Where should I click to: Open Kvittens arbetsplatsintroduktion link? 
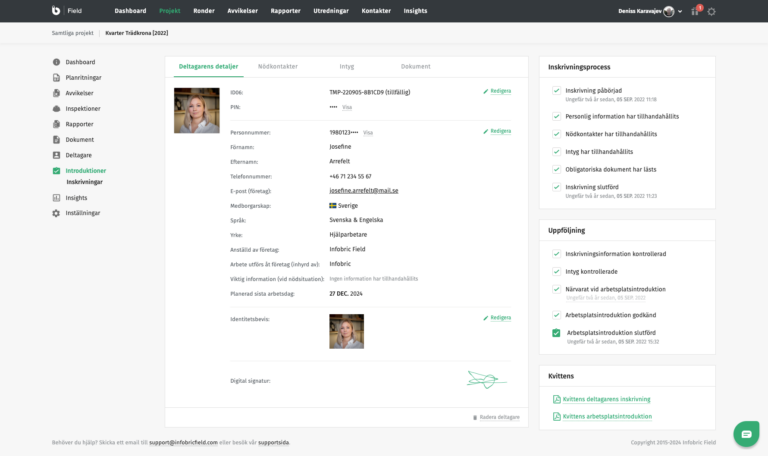[x=606, y=416]
